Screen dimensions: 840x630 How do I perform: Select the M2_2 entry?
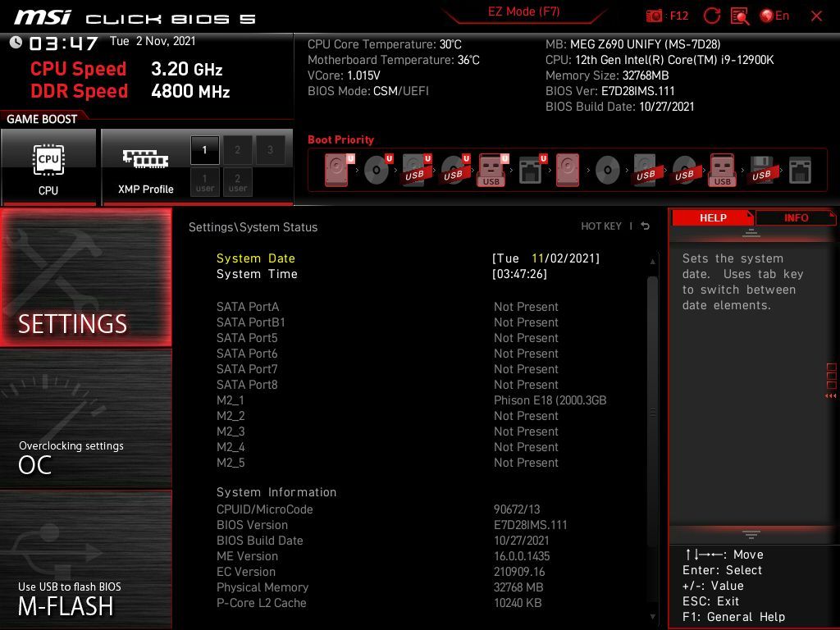point(231,416)
